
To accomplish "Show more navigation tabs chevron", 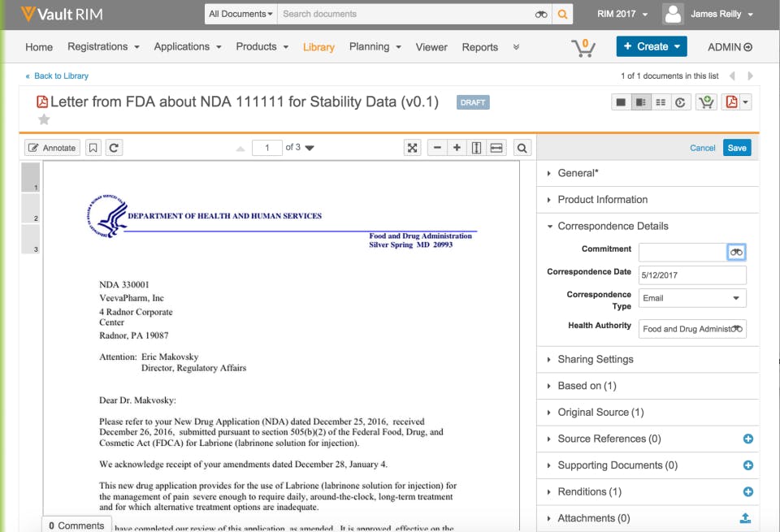I will pos(516,47).
